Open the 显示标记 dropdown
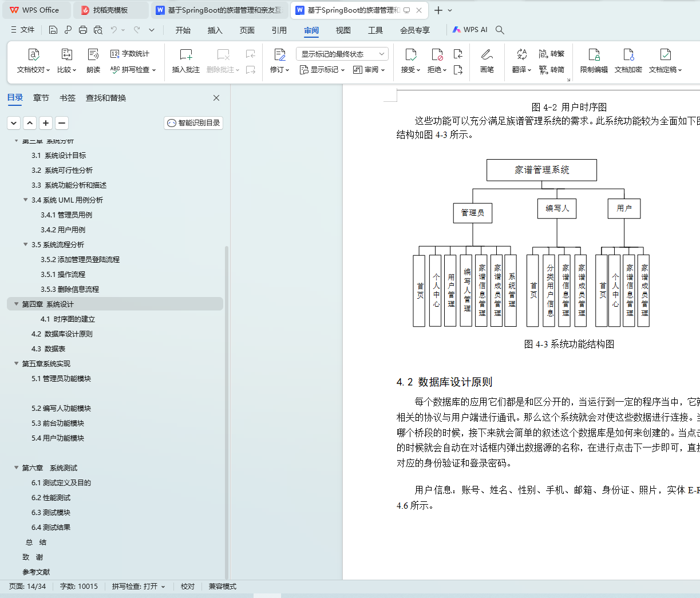 coord(322,70)
